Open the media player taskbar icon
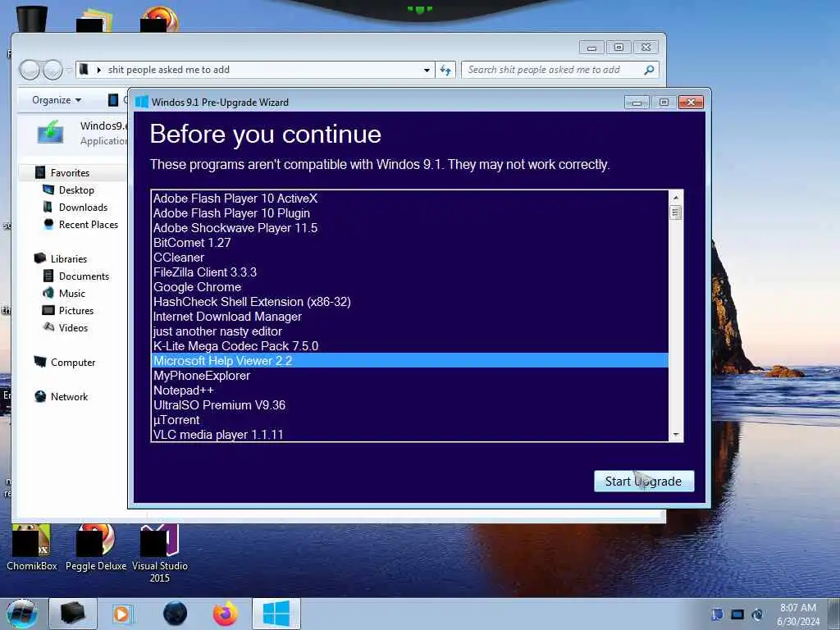 point(123,614)
